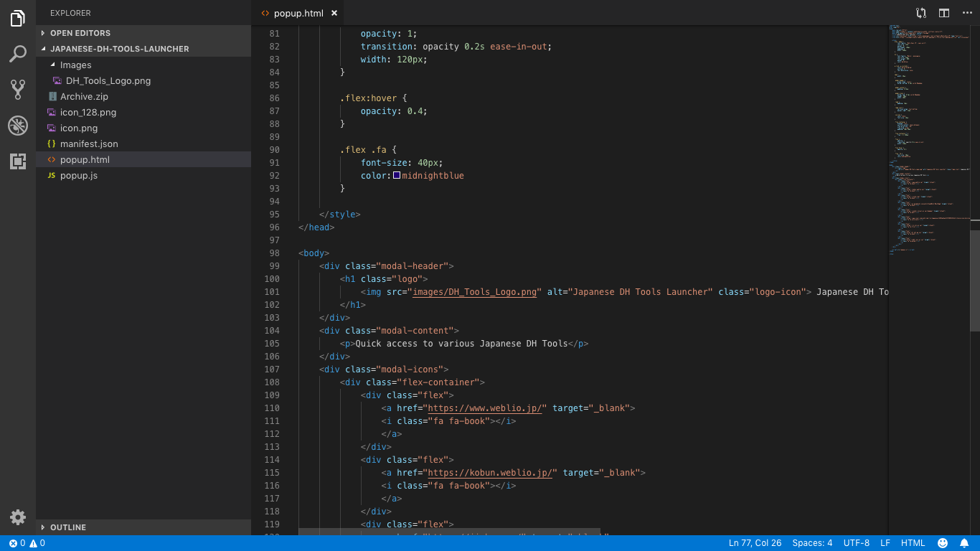Click line number 98 in gutter
Viewport: 980px width, 551px height.
[274, 253]
